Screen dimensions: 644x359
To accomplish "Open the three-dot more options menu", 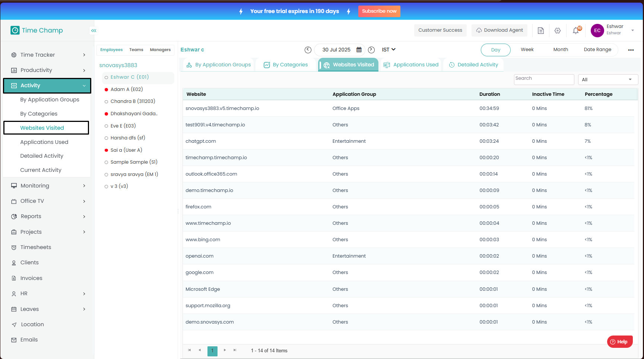I will (631, 50).
